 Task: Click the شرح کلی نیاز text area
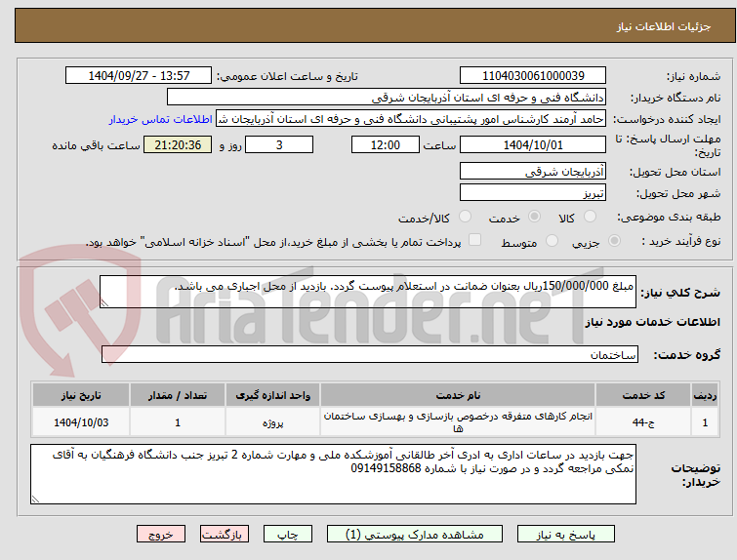pos(368,292)
